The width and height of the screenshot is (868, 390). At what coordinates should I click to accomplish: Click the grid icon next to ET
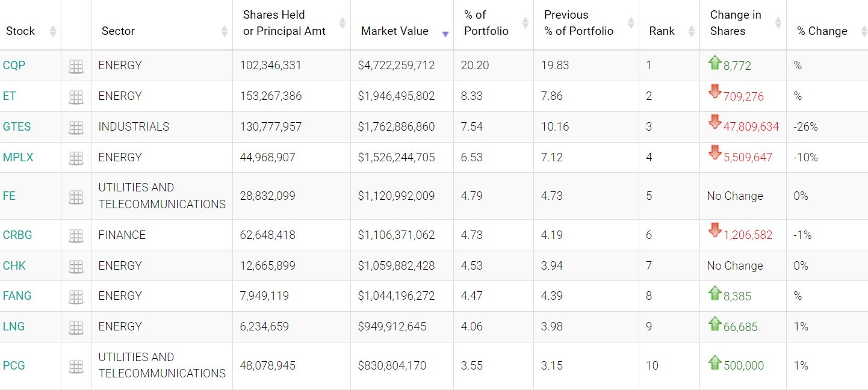coord(76,97)
